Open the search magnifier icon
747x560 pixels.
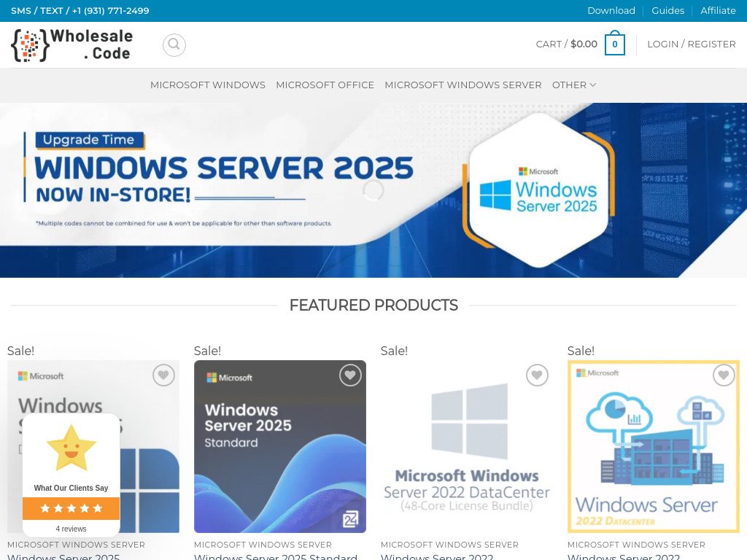(174, 44)
